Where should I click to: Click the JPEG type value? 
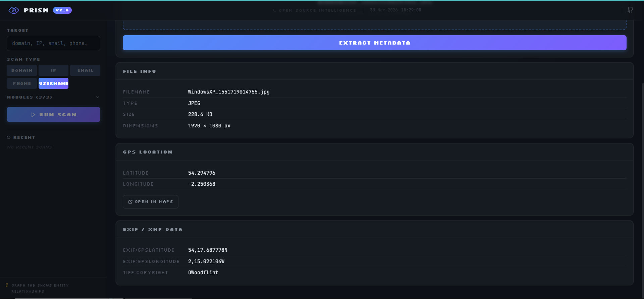click(x=194, y=103)
